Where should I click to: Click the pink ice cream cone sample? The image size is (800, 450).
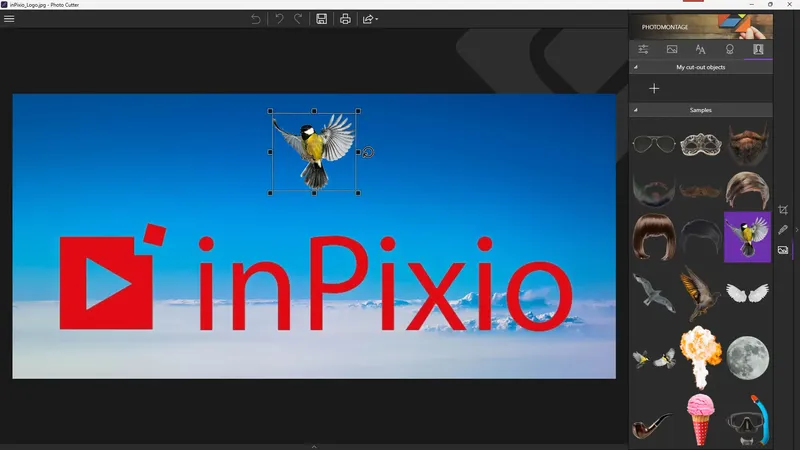(701, 419)
